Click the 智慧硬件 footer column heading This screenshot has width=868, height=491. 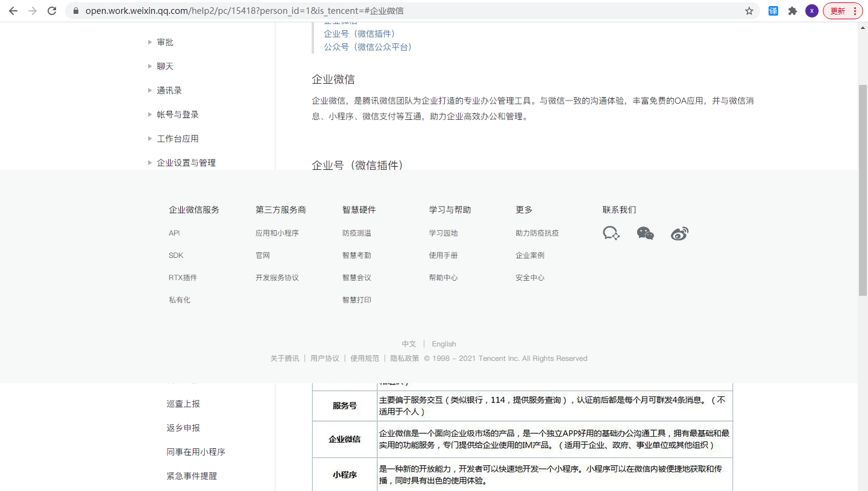[x=359, y=210]
